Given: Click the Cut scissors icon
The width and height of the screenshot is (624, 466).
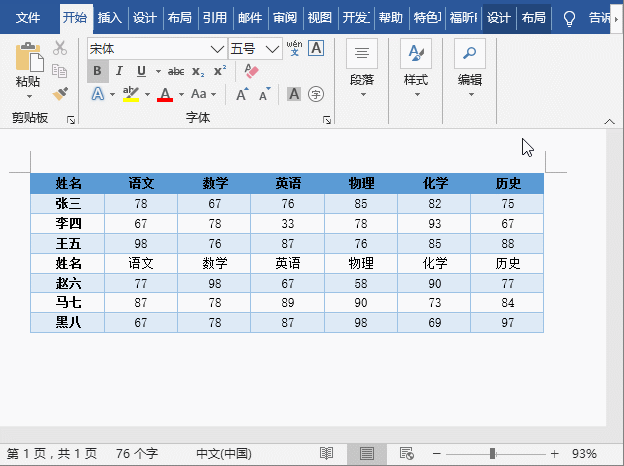Looking at the screenshot, I should coord(60,48).
